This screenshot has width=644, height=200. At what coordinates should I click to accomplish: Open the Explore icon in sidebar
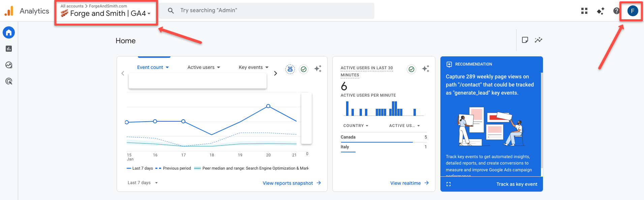(x=9, y=65)
